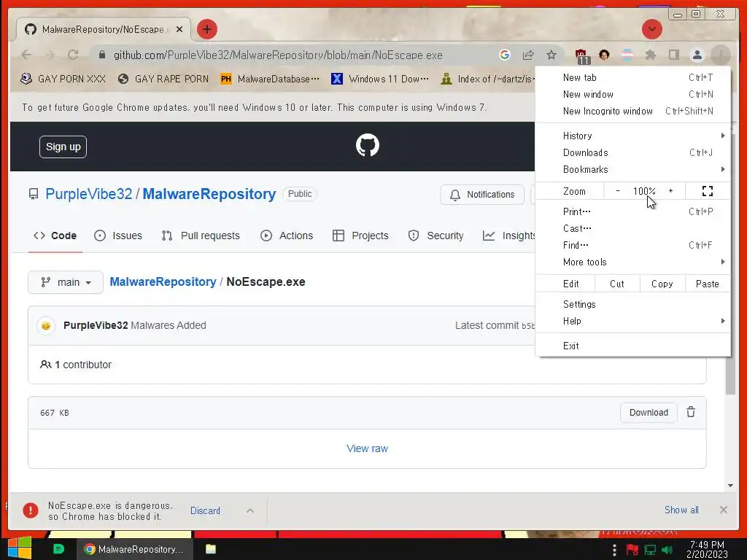Increase zoom with the plus button

click(671, 191)
